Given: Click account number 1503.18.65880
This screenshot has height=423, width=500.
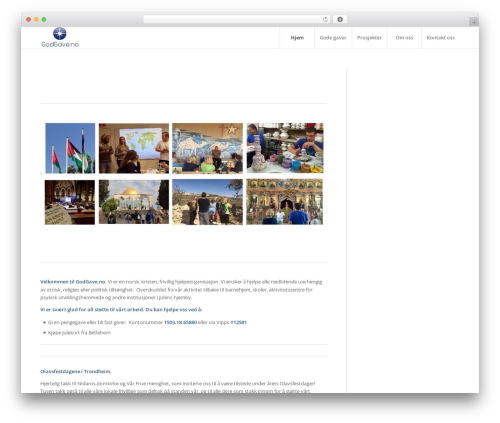Looking at the screenshot, I should click(180, 322).
